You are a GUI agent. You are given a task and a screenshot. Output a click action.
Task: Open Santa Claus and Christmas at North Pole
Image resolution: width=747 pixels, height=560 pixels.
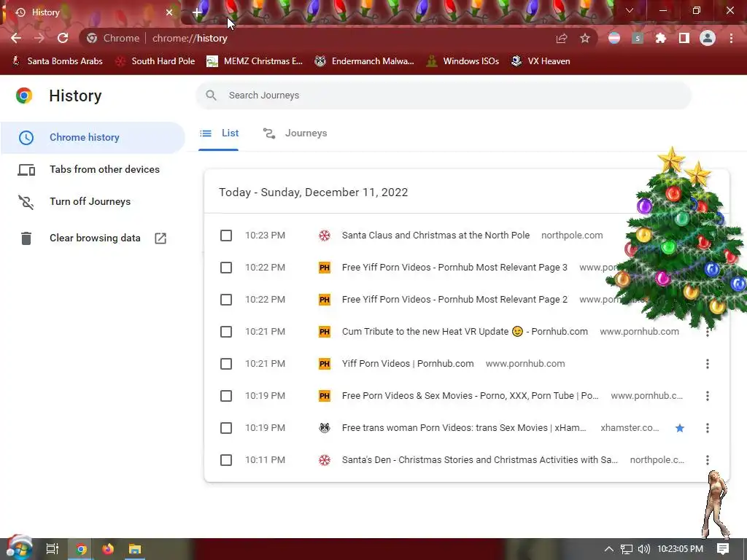(x=436, y=236)
